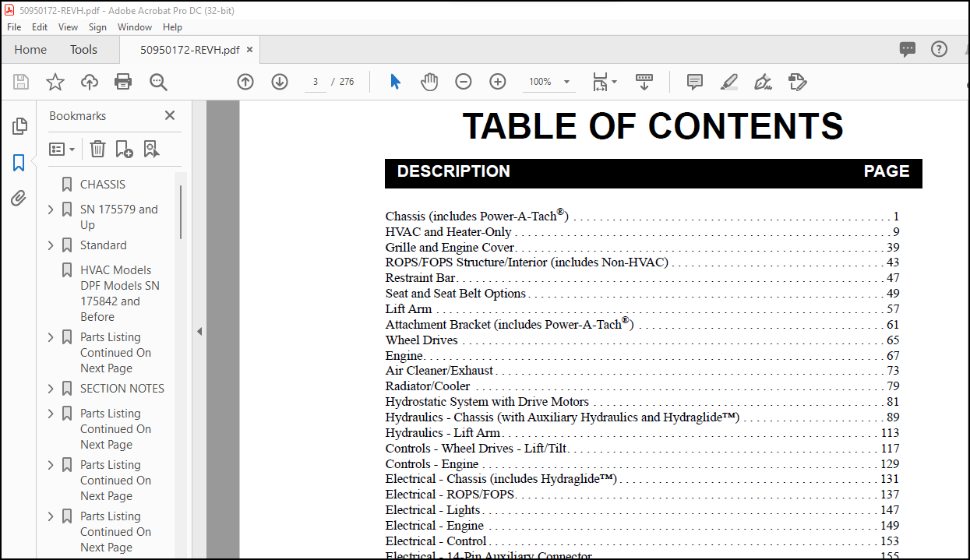This screenshot has width=970, height=560.
Task: Find current bookmark icon
Action: tap(151, 149)
